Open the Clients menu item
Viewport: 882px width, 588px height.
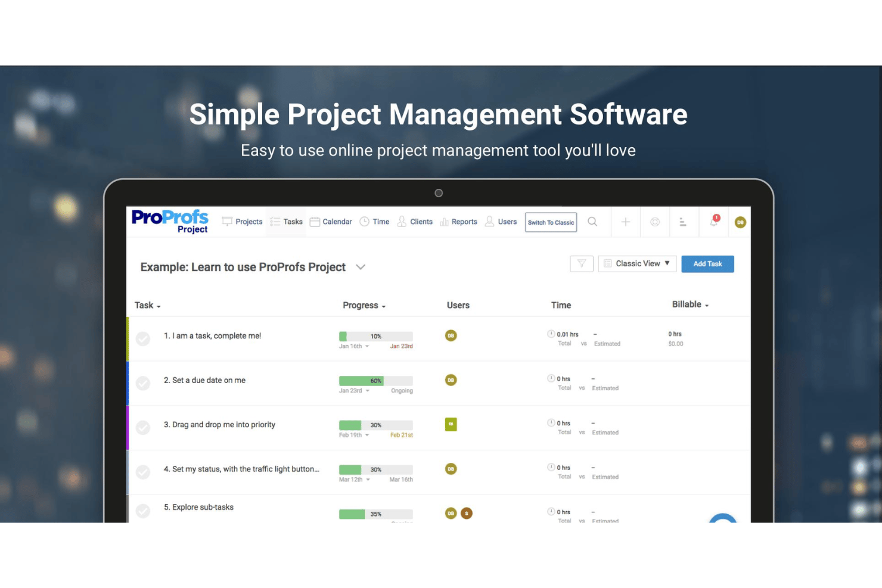[x=415, y=222]
